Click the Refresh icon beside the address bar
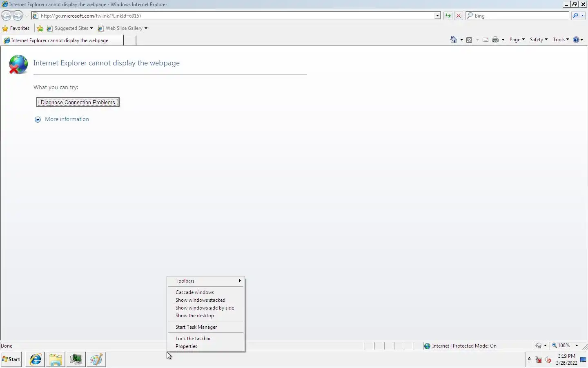The image size is (588, 368). click(x=448, y=16)
